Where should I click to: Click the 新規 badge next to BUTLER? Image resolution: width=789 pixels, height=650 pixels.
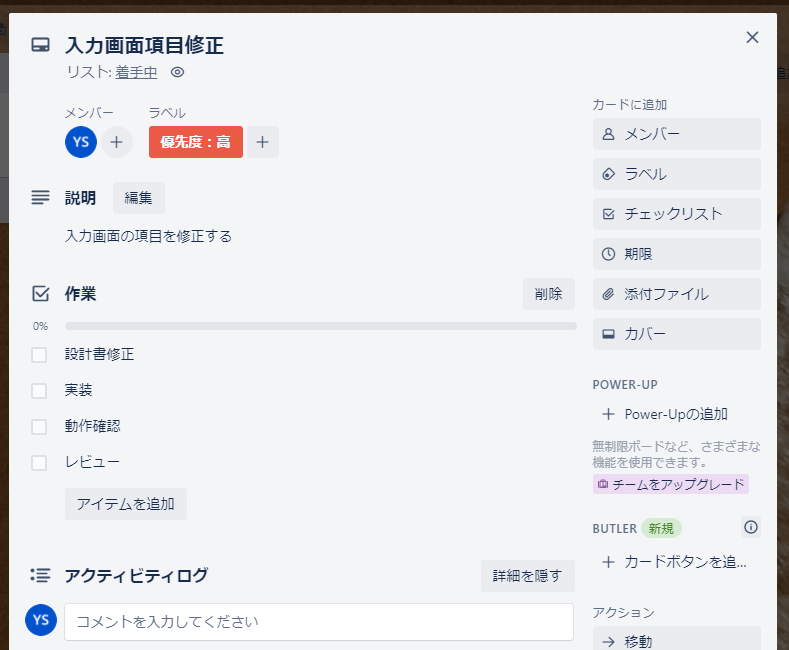(x=661, y=528)
